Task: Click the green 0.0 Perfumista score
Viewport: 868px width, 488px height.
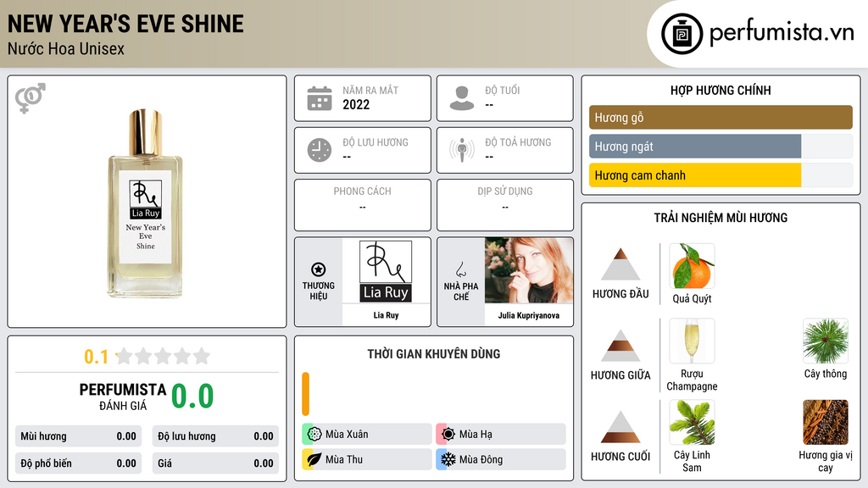Action: point(192,396)
